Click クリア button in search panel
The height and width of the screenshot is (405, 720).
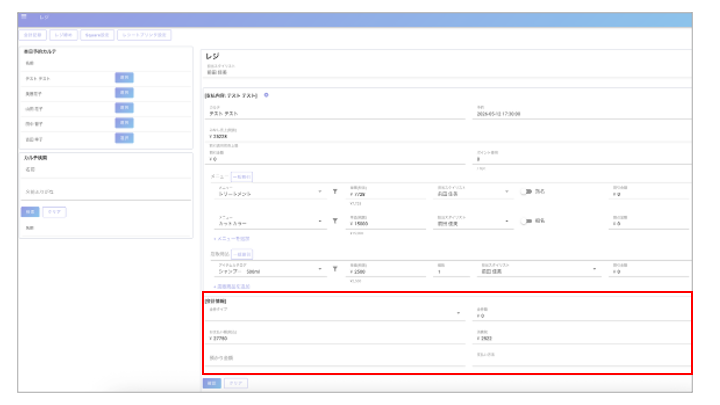pos(55,212)
